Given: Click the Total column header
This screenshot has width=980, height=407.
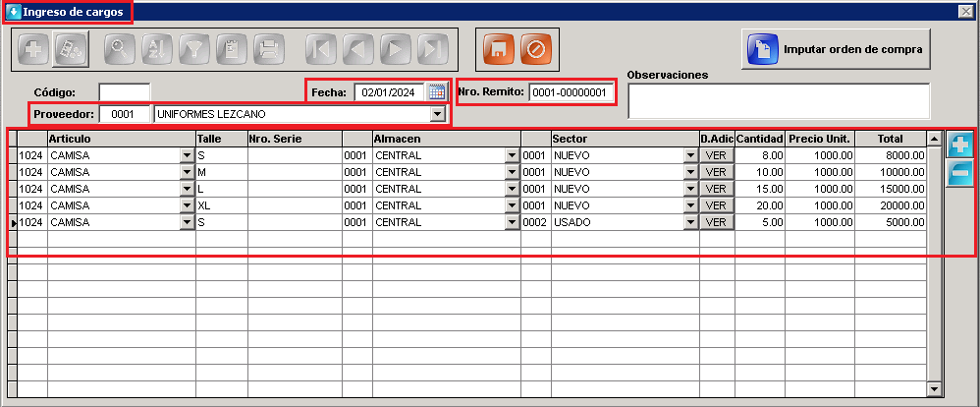Looking at the screenshot, I should click(x=891, y=139).
